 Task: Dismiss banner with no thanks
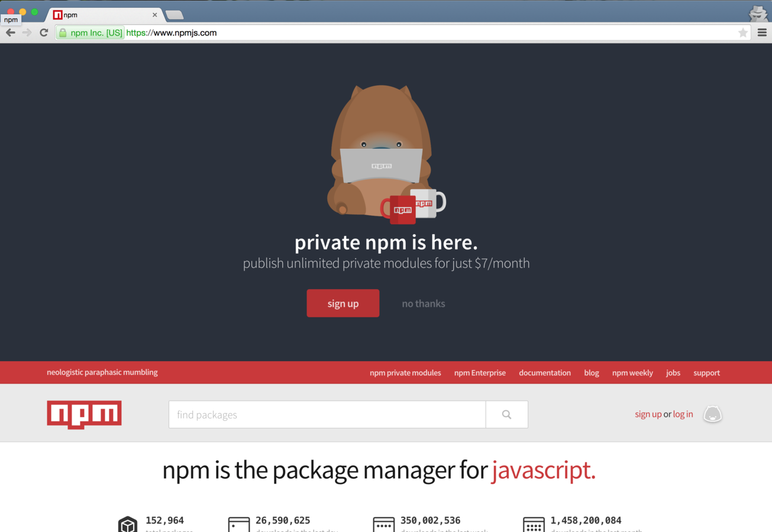pyautogui.click(x=424, y=304)
